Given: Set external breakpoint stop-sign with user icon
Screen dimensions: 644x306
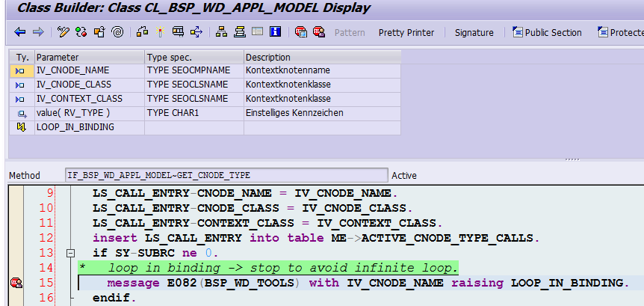Looking at the screenshot, I should 319,32.
